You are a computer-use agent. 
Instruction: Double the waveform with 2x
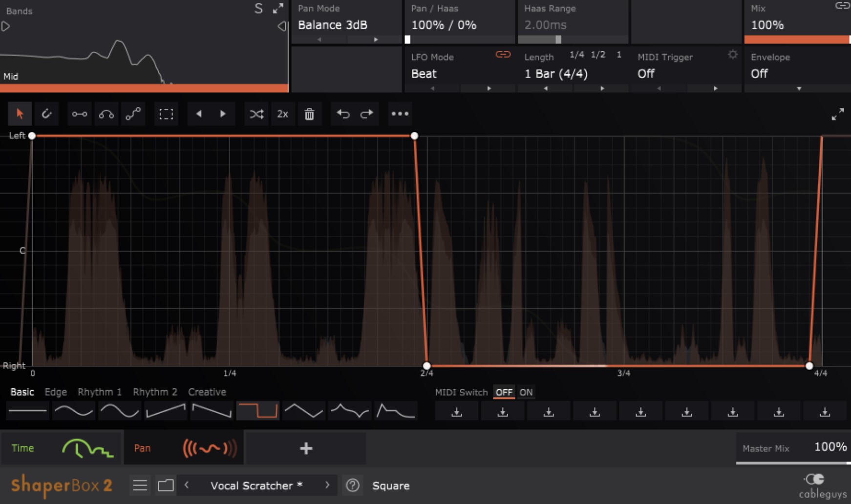283,114
